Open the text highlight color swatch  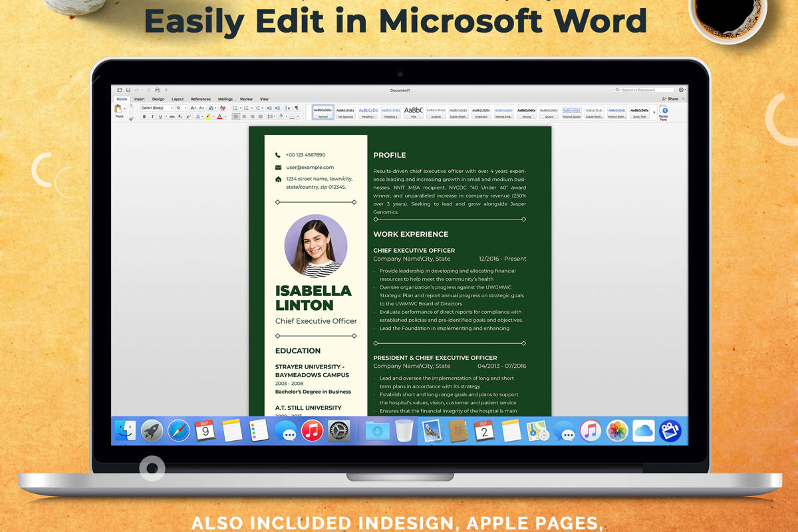coord(208,116)
